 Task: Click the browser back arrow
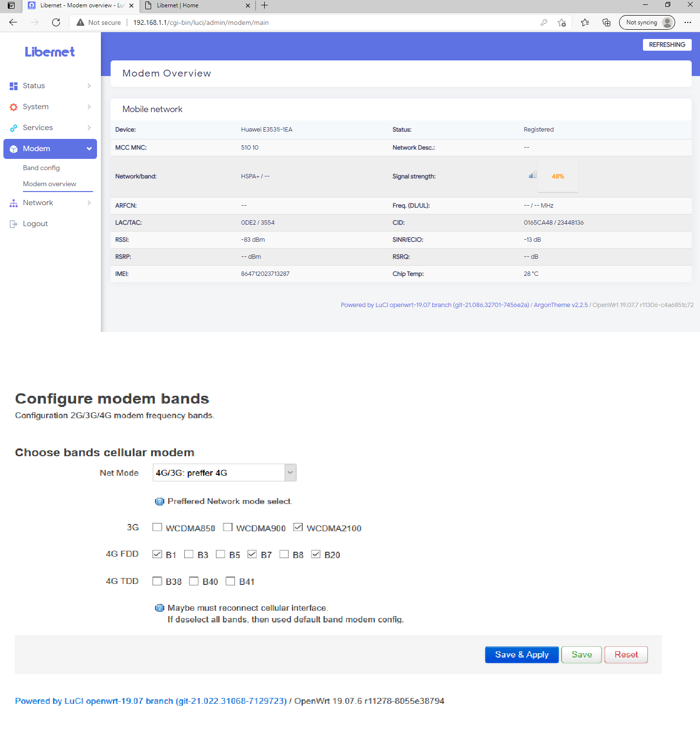click(x=13, y=22)
